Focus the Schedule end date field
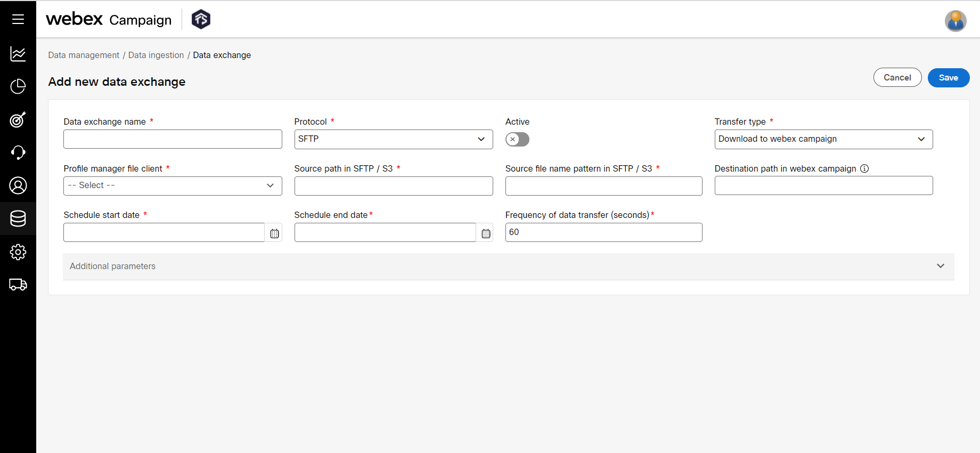 coord(385,232)
